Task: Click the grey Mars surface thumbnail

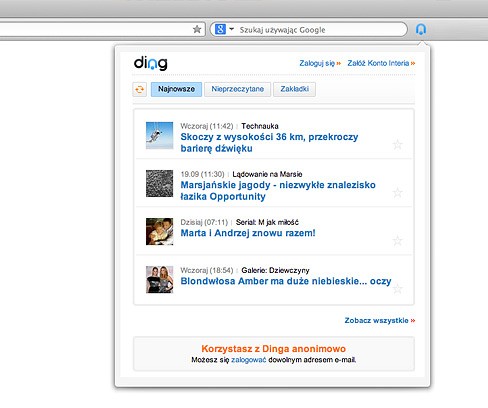Action: coord(160,183)
